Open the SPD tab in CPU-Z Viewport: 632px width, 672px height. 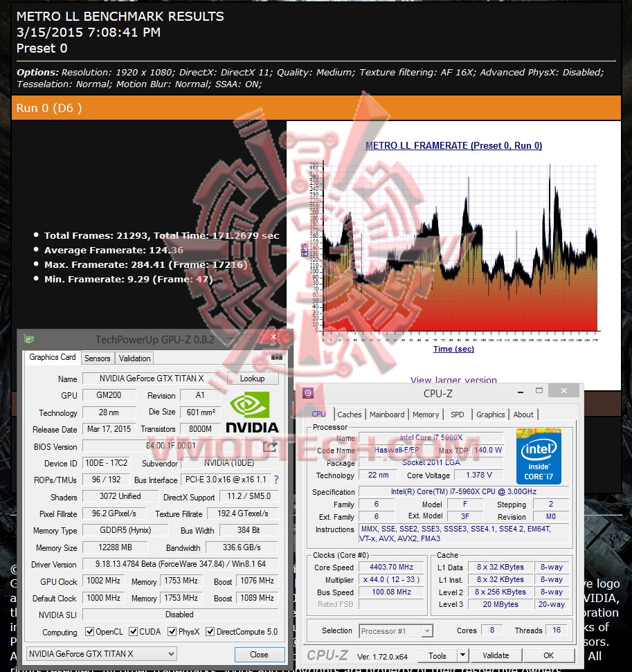coord(457,415)
